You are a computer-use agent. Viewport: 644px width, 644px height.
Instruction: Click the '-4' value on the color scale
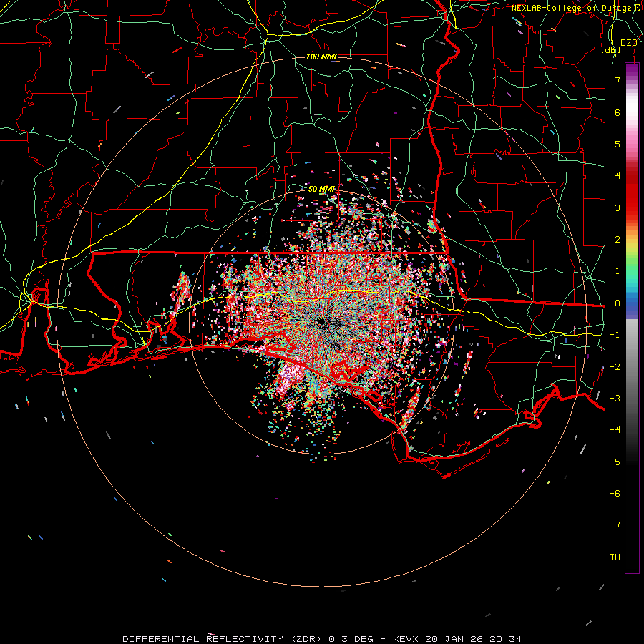click(615, 430)
